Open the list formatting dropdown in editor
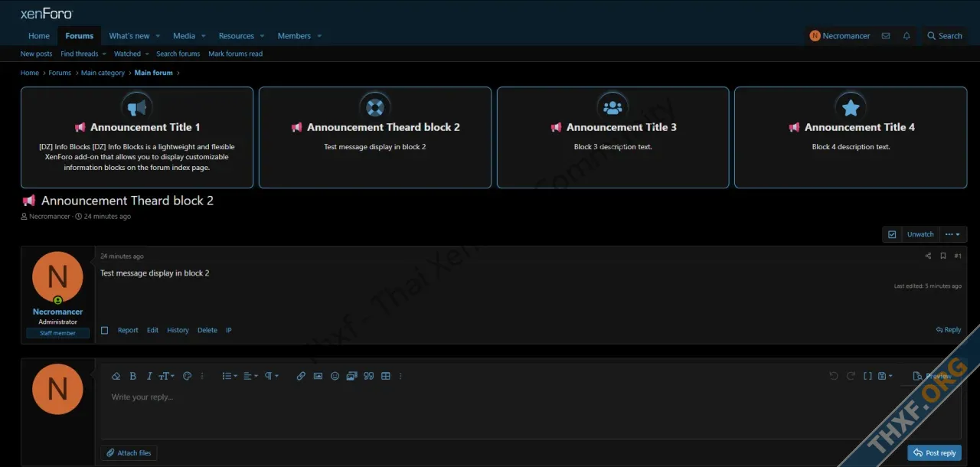 point(229,376)
